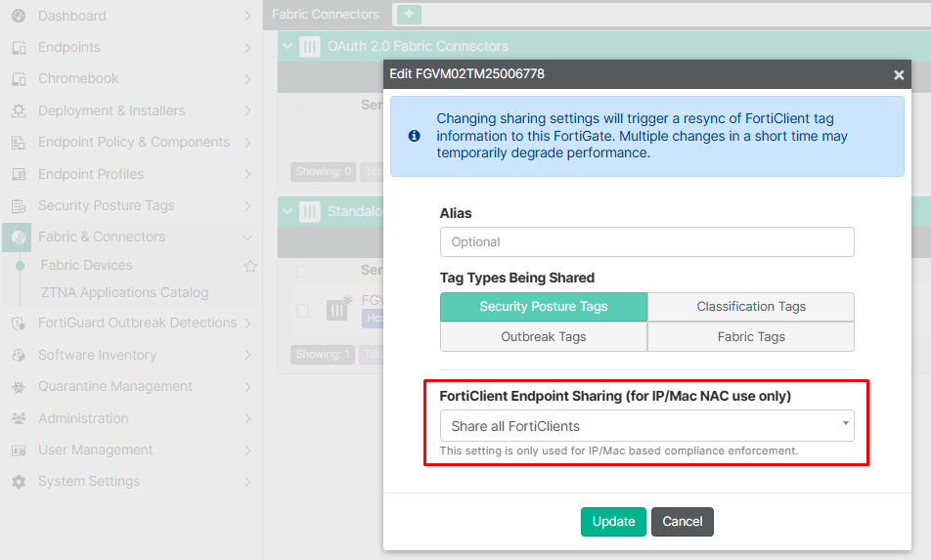Click the Endpoint Profiles icon
Image resolution: width=931 pixels, height=560 pixels.
19,174
